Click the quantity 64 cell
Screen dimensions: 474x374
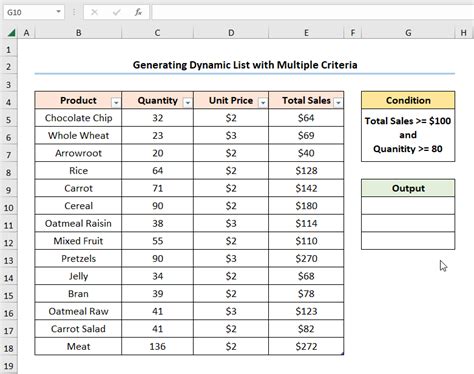click(x=157, y=171)
